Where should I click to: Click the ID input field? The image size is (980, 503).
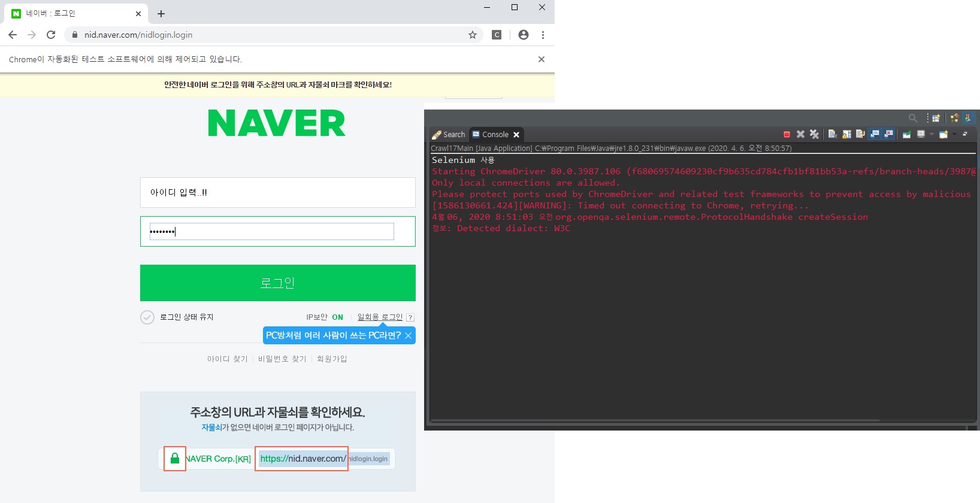pyautogui.click(x=278, y=192)
